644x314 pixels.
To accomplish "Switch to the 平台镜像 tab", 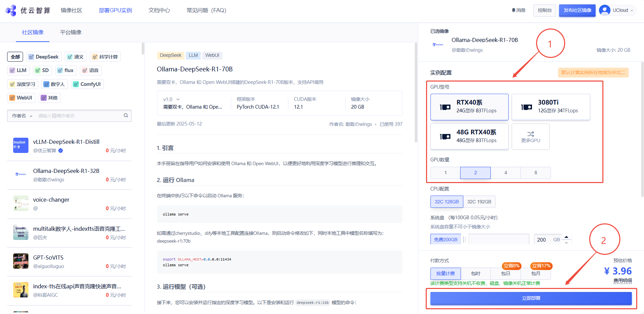I will [71, 32].
